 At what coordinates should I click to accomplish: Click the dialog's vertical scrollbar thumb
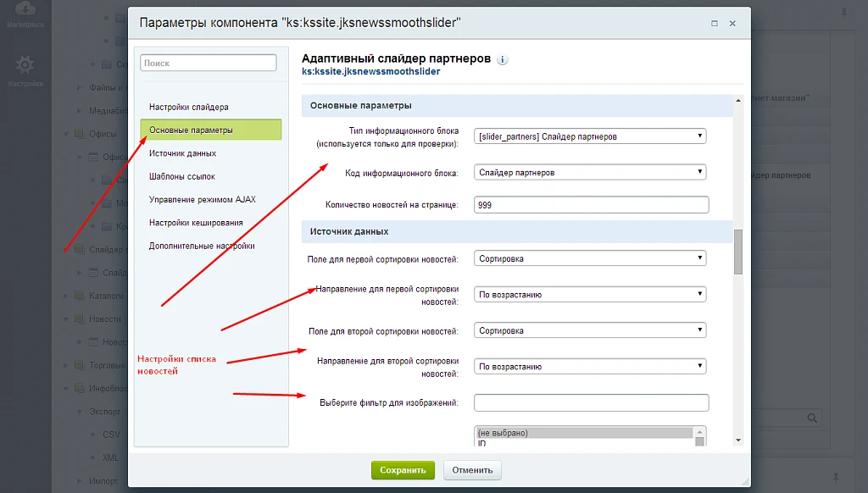tap(738, 252)
